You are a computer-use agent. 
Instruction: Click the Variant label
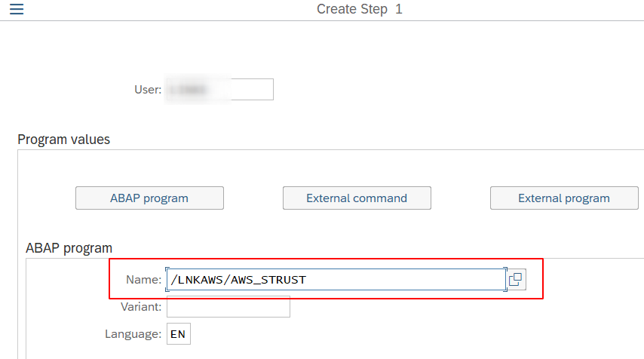click(x=141, y=307)
